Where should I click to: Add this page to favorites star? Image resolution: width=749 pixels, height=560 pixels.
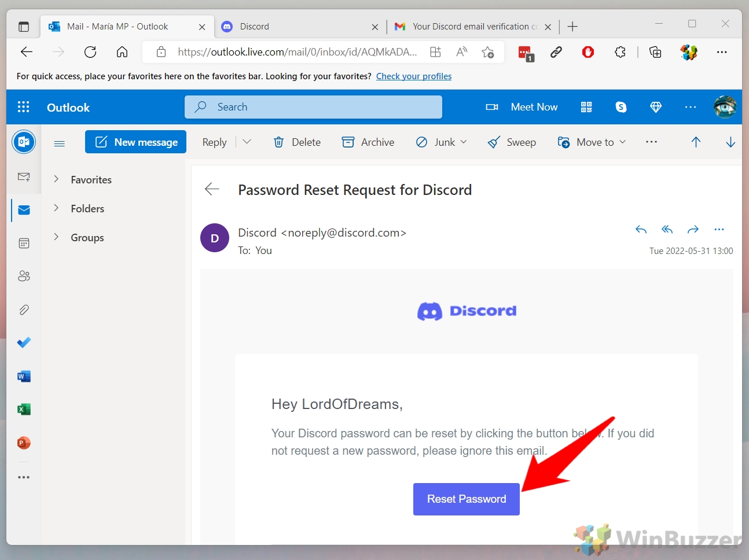(x=487, y=52)
